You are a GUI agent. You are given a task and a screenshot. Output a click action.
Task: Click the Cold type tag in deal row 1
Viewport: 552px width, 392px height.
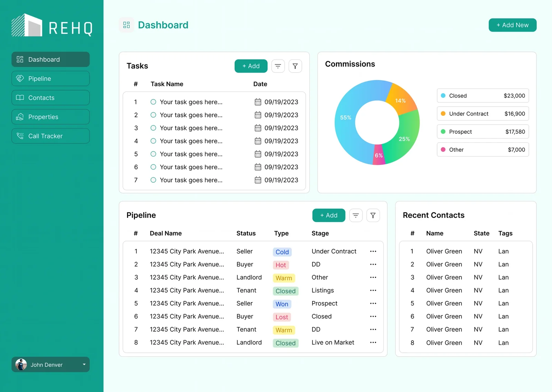point(282,252)
